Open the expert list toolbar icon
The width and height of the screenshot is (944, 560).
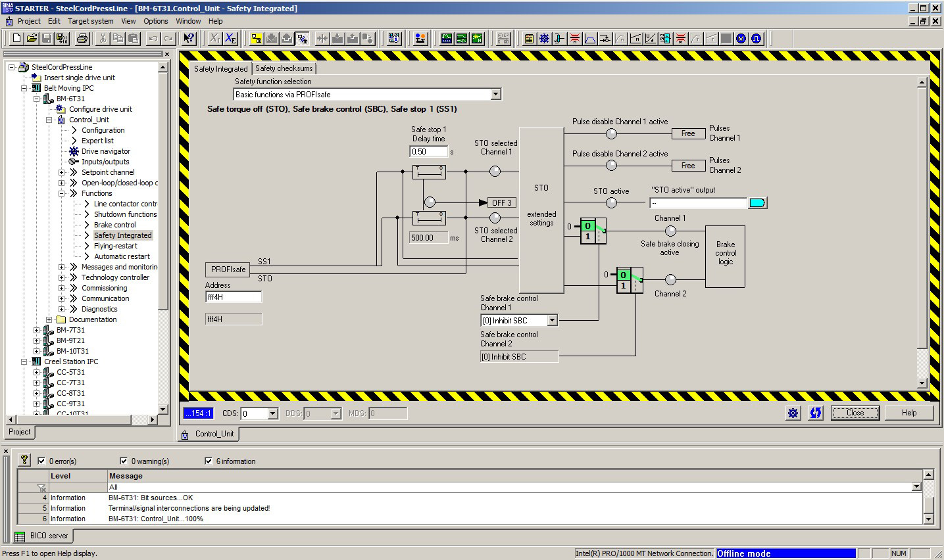[529, 39]
